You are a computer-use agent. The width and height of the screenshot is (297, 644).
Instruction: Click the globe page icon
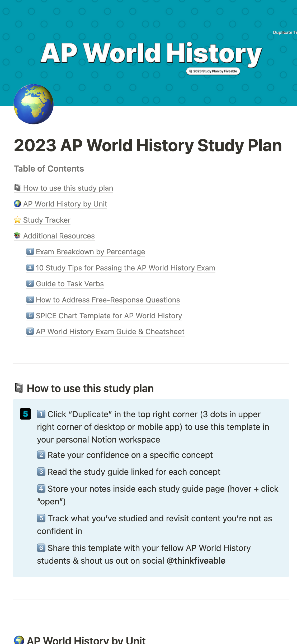click(x=34, y=104)
